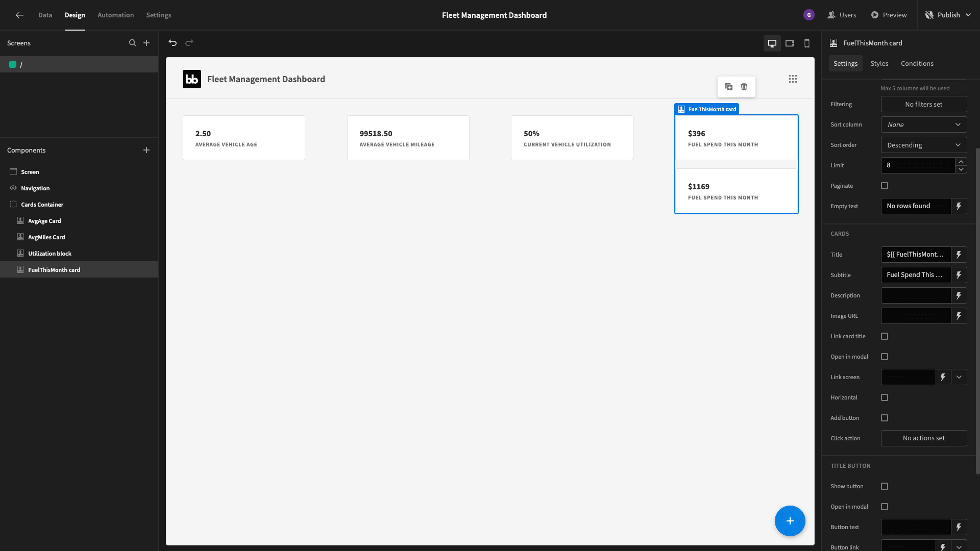This screenshot has width=980, height=551.
Task: Undo the last change
Action: 173,43
